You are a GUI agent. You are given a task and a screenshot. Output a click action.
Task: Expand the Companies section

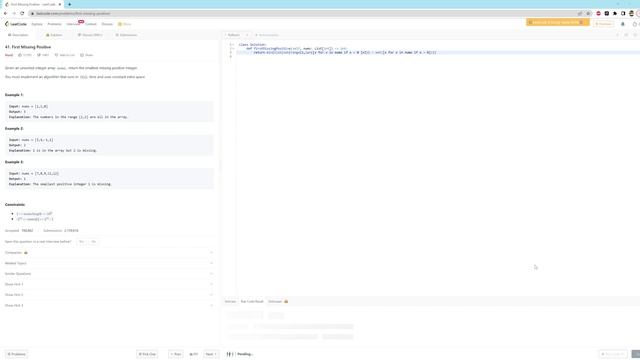tap(109, 253)
